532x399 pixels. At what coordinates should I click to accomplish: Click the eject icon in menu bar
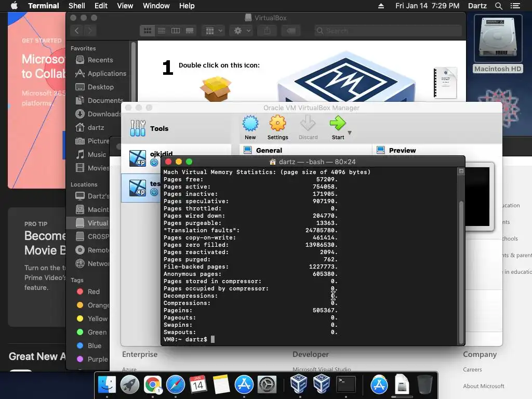381,6
